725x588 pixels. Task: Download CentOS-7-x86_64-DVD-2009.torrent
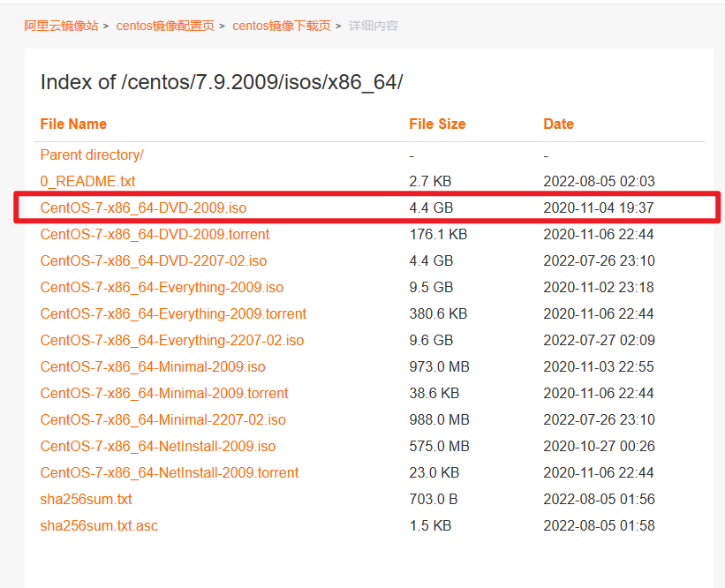click(155, 234)
